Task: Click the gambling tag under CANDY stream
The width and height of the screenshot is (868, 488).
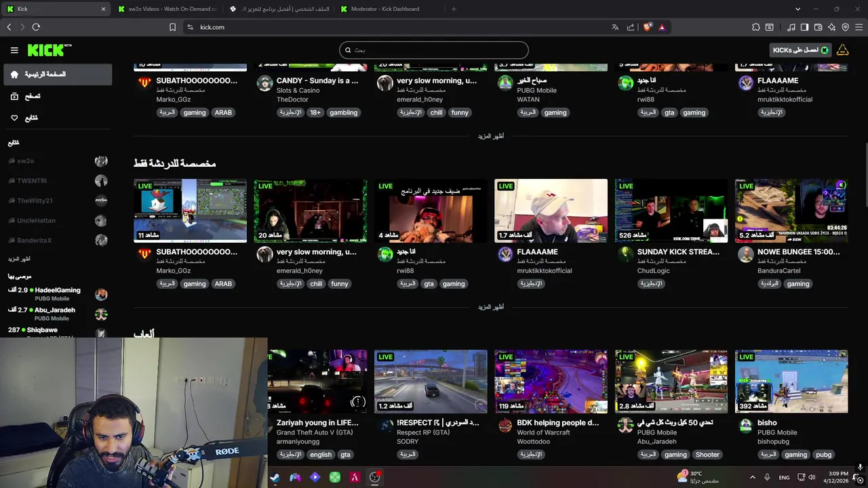Action: point(343,113)
